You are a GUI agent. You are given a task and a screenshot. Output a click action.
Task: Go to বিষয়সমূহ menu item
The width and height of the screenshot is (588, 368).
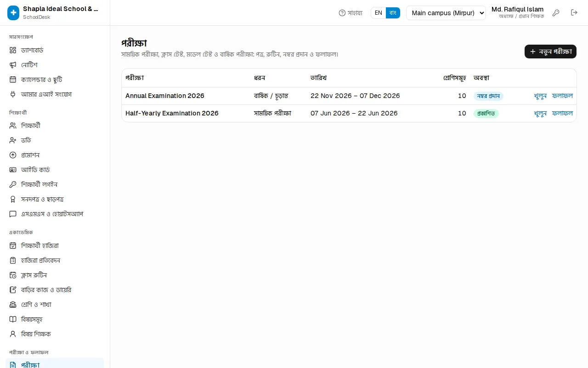click(55, 319)
